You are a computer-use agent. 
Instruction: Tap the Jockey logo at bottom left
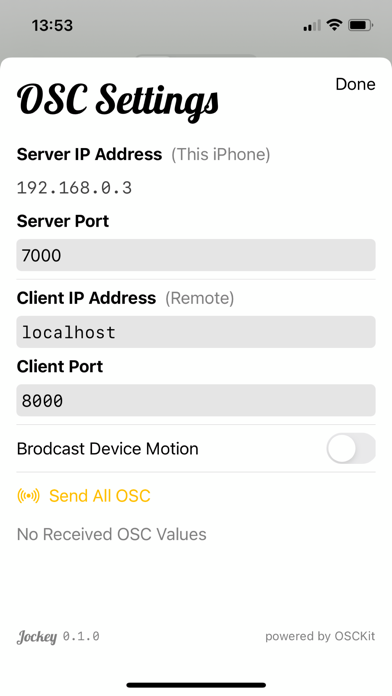pyautogui.click(x=37, y=637)
